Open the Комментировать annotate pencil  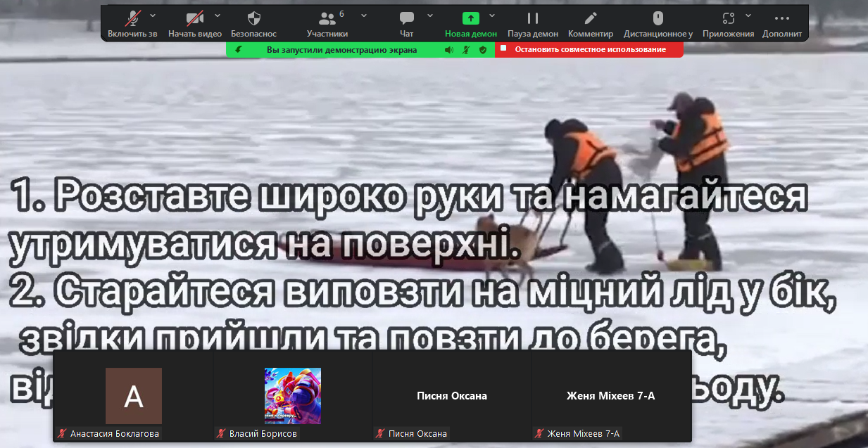591,18
